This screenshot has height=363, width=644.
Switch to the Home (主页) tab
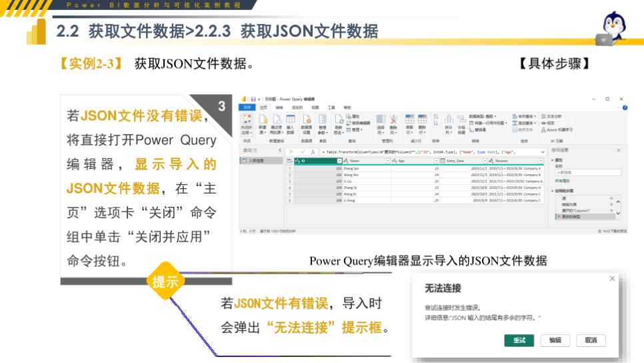coord(263,107)
